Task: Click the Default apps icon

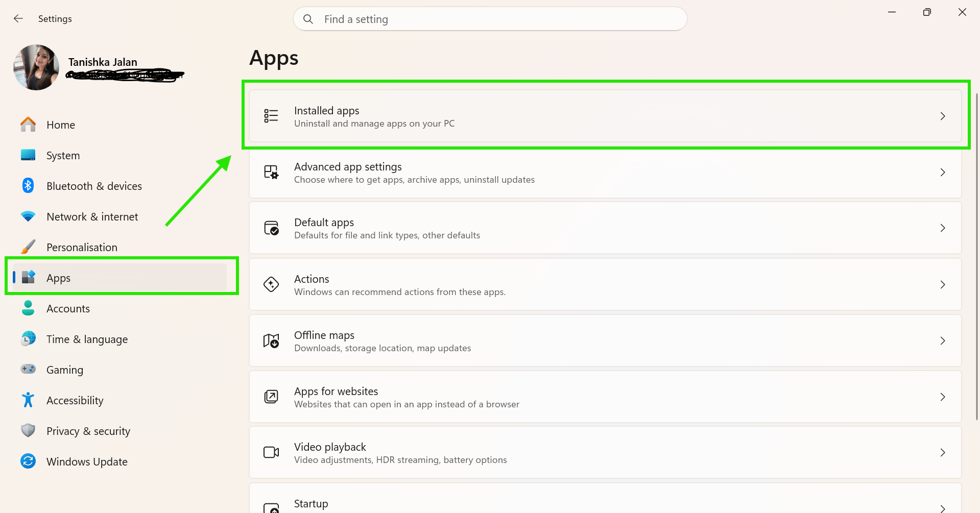Action: tap(271, 228)
